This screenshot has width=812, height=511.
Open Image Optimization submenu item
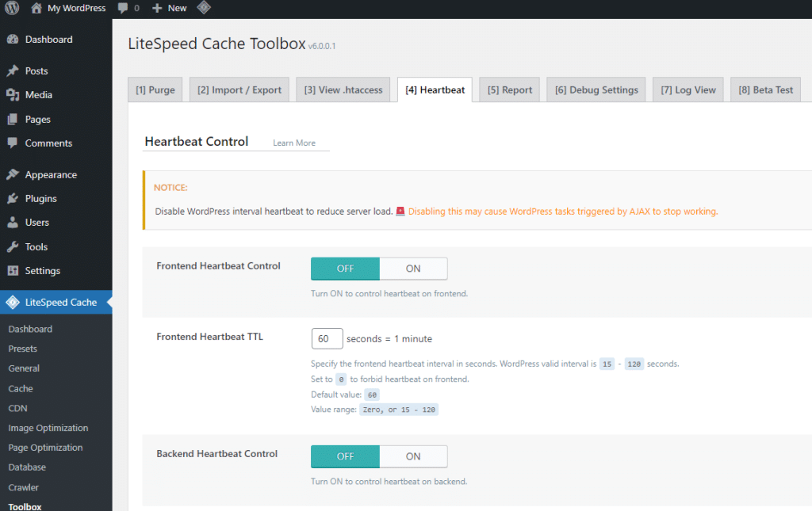point(48,428)
